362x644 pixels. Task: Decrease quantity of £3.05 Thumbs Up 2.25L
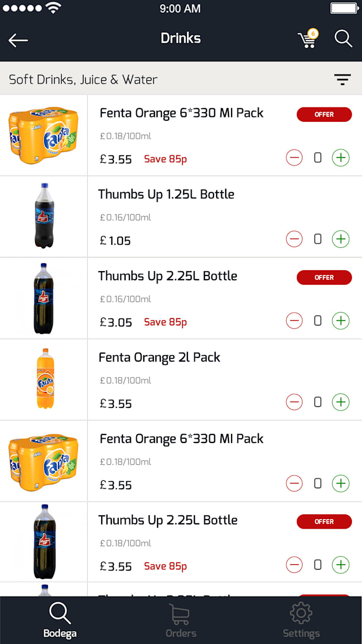(x=294, y=321)
